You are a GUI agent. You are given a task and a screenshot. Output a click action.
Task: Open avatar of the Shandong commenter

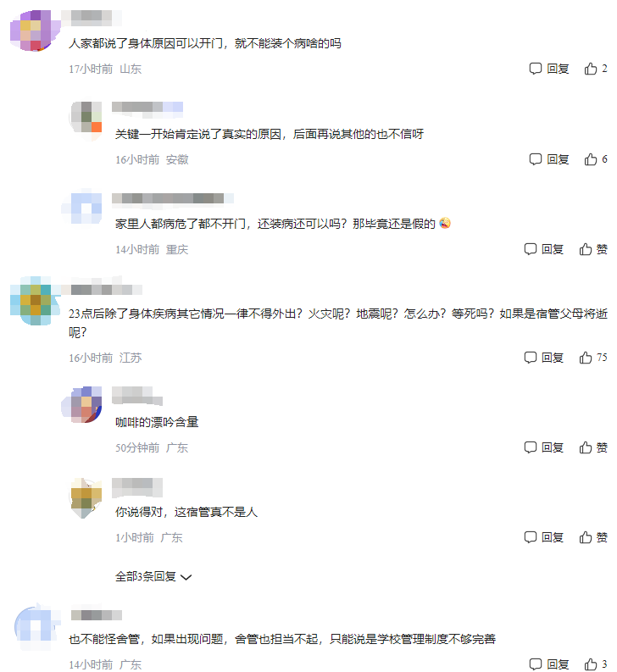35,31
